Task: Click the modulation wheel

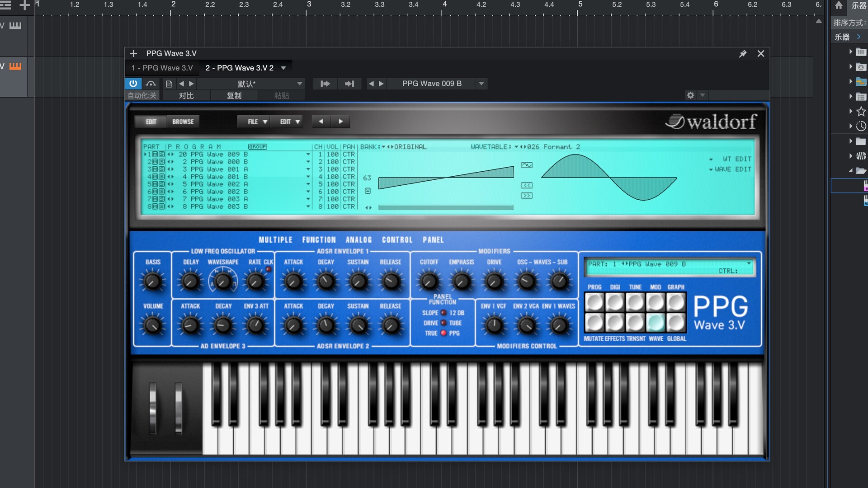Action: [x=179, y=408]
